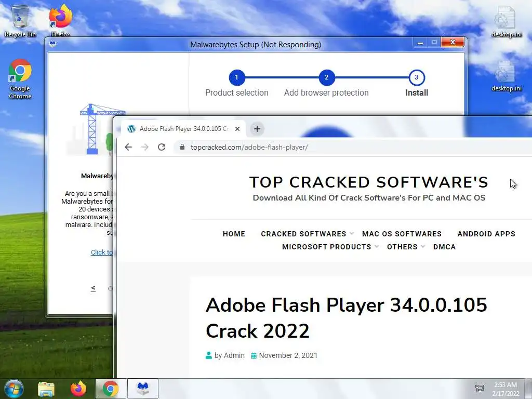Open Firefox desktop shortcut
532x399 pixels.
coord(61,21)
